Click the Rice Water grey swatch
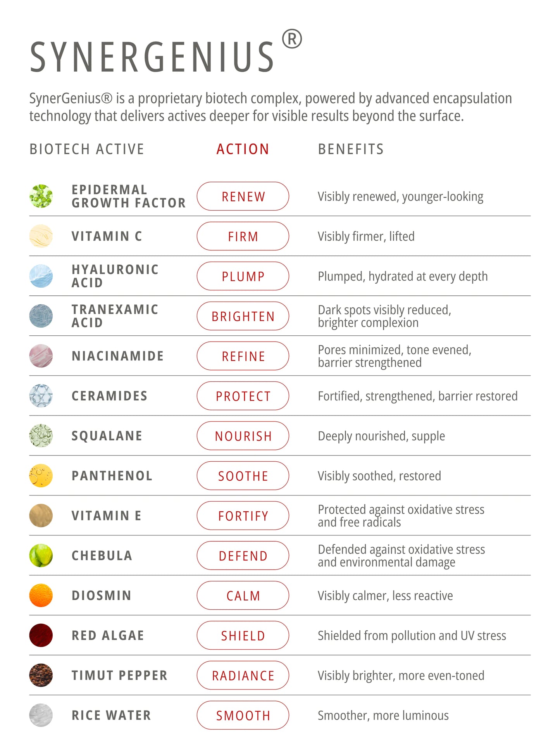560x747 pixels. pyautogui.click(x=41, y=715)
